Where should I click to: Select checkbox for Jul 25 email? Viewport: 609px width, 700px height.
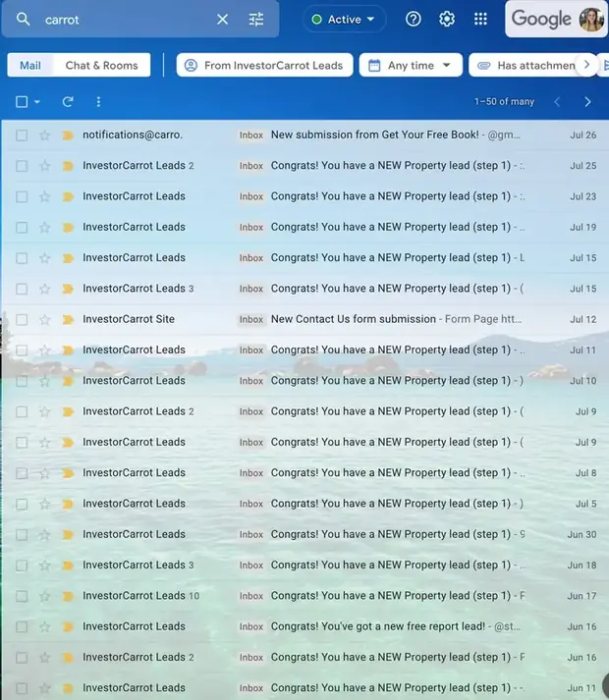(22, 166)
